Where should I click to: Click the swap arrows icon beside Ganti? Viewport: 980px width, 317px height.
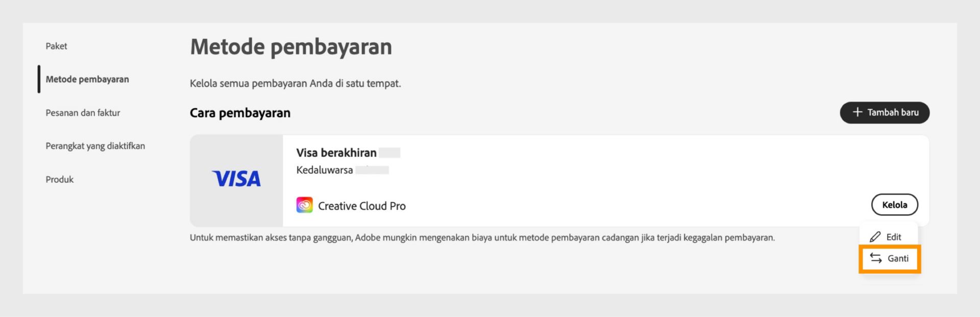(876, 258)
